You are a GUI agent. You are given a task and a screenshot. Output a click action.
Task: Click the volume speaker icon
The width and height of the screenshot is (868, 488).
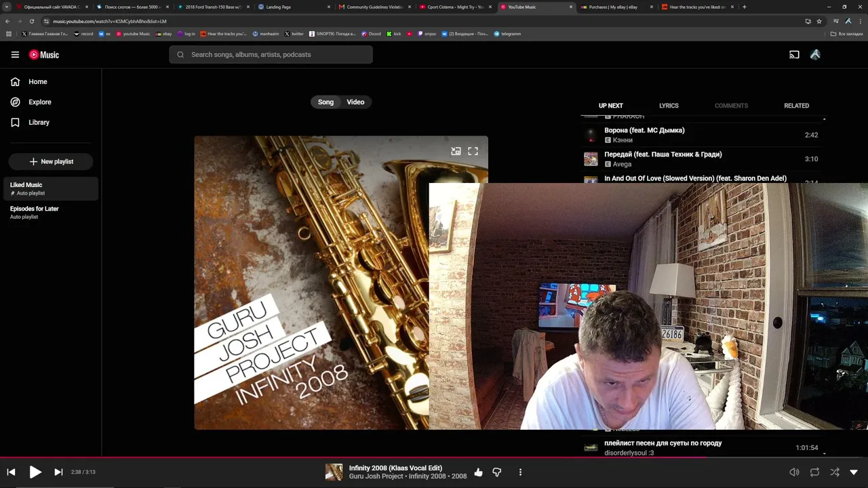[x=794, y=472]
